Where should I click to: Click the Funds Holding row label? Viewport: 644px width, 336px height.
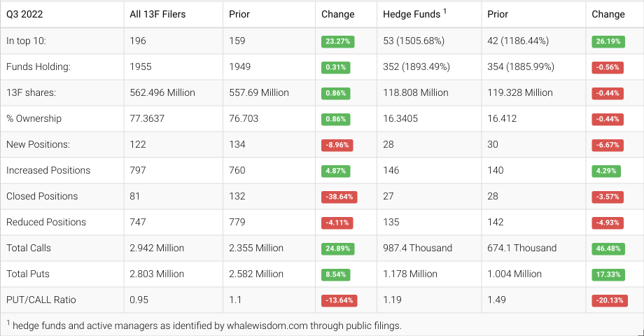click(36, 66)
